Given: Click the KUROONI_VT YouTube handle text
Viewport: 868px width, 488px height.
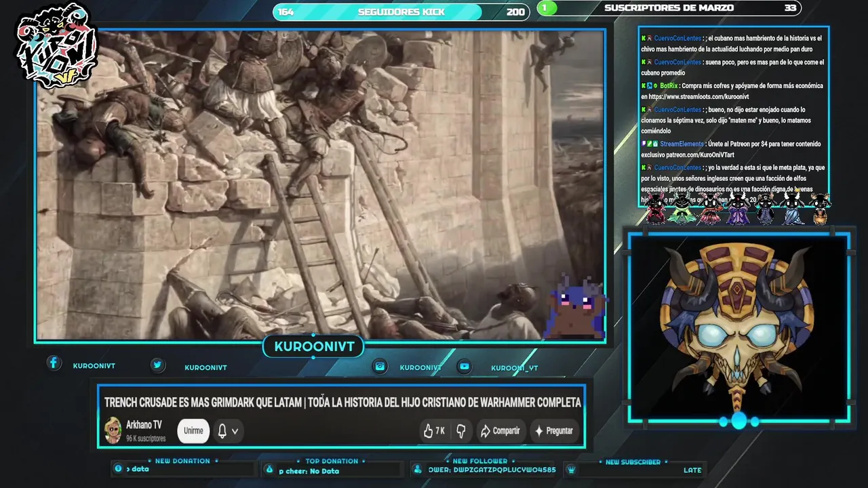Looking at the screenshot, I should 515,368.
